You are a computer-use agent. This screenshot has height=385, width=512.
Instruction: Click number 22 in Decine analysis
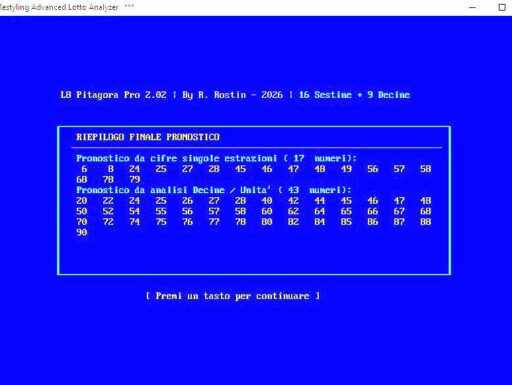pyautogui.click(x=108, y=201)
